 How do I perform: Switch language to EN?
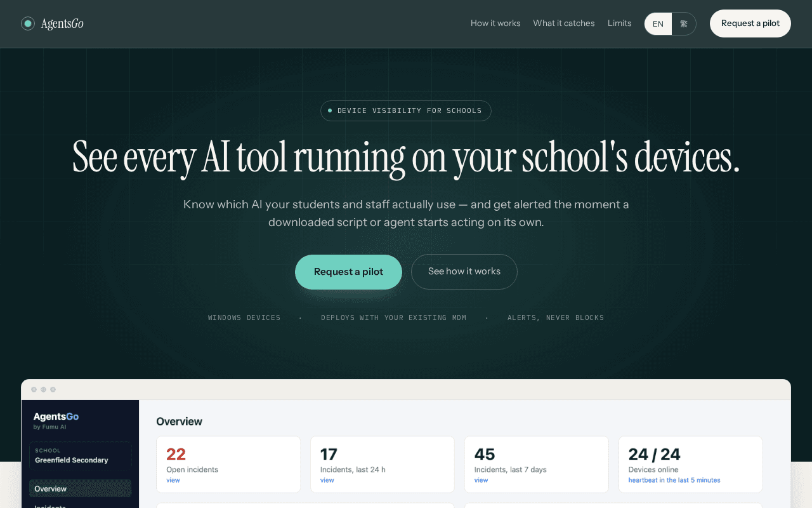tap(658, 24)
